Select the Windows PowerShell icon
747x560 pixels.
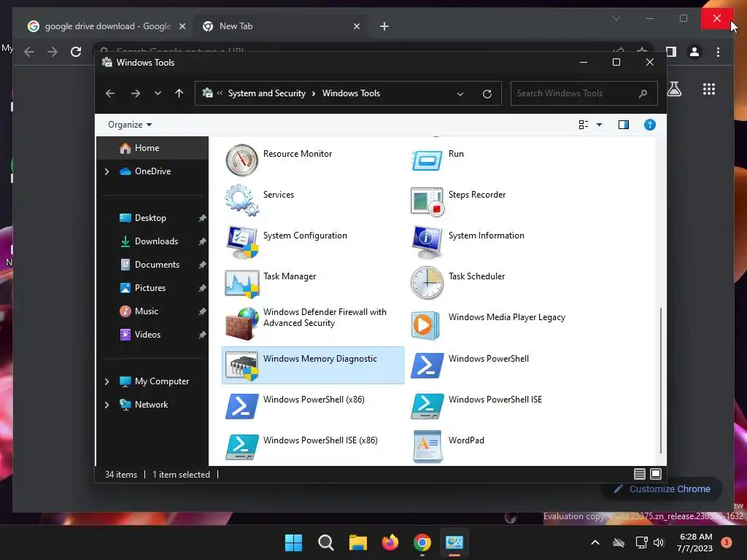(427, 365)
